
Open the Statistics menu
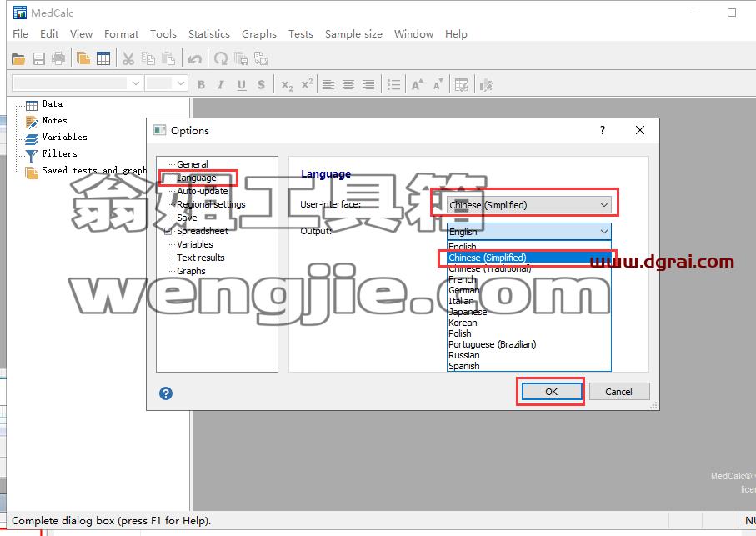pos(208,33)
